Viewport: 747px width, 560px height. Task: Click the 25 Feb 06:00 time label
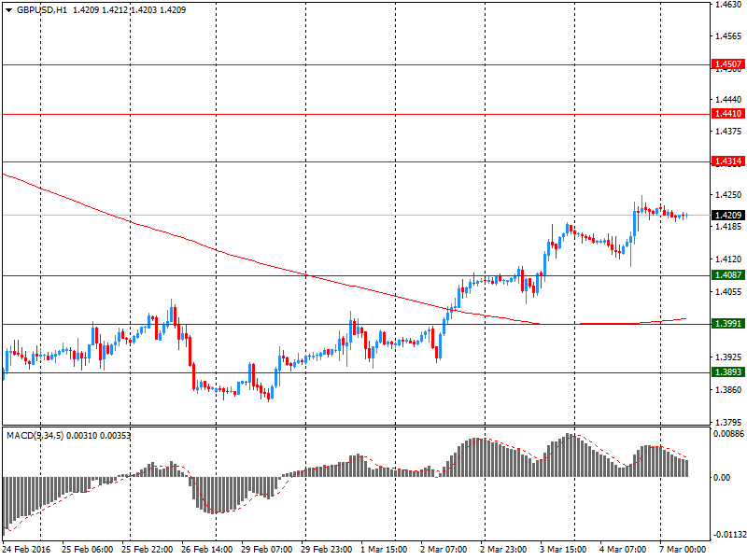point(87,550)
